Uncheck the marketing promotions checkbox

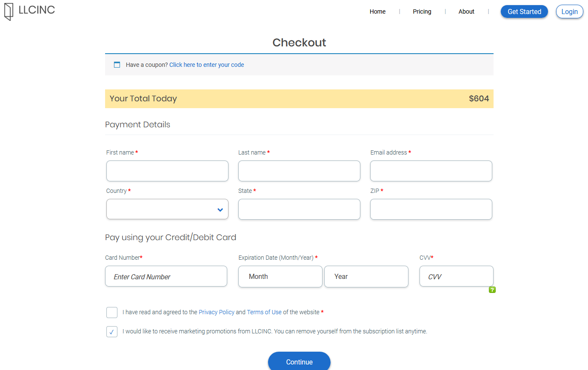[x=112, y=332]
